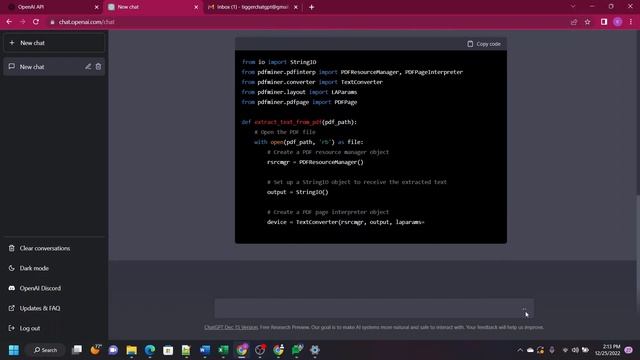Viewport: 640px width, 360px height.
Task: Close the New chat browser tab
Action: [x=196, y=7]
